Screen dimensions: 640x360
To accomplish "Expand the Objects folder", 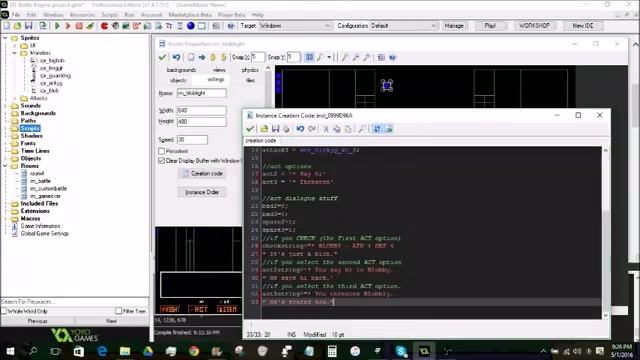I will click(5, 158).
